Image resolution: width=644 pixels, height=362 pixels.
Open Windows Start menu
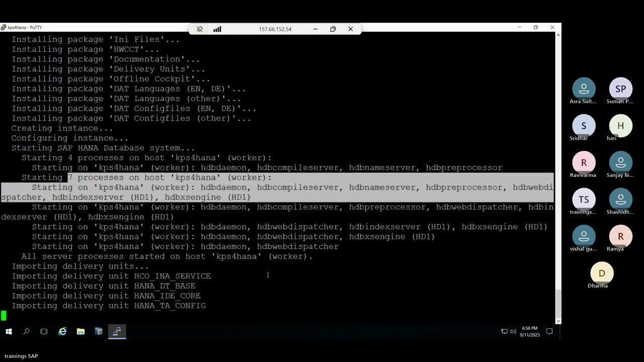[9, 332]
